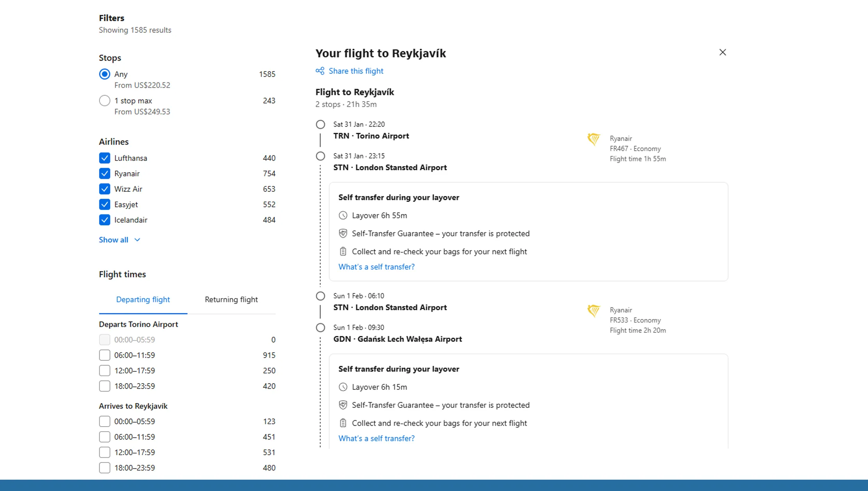This screenshot has width=868, height=491.
Task: Uncheck the Wizz Air airline filter
Action: (x=105, y=189)
